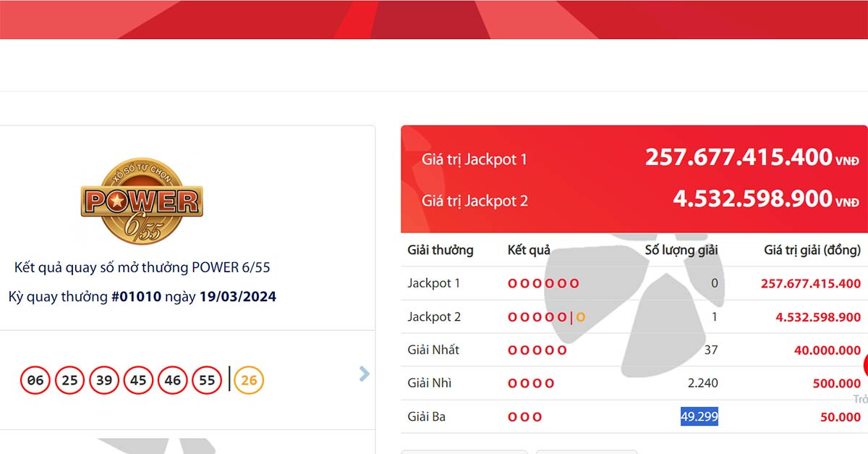Click the Giải Nhì row label

coord(429,383)
